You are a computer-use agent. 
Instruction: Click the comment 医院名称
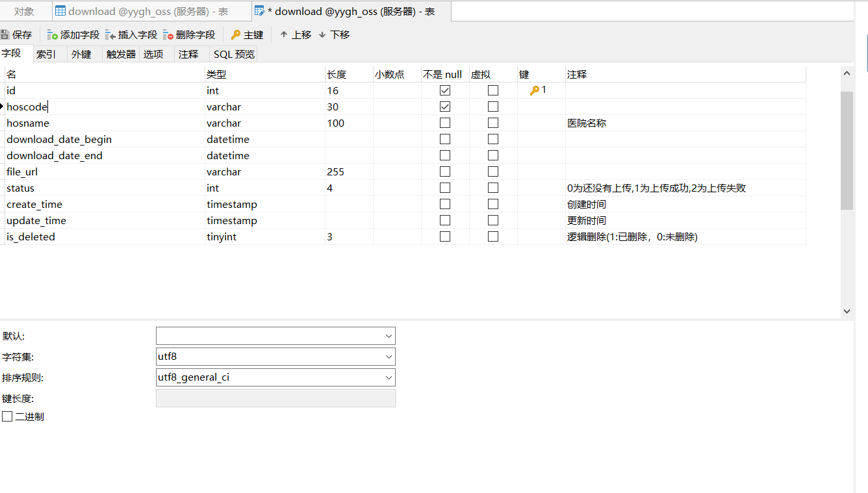[587, 123]
